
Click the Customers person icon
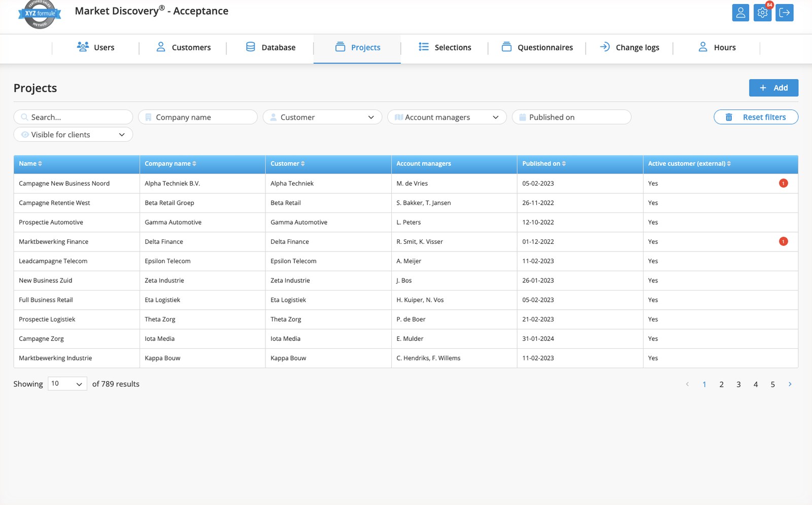[x=161, y=47]
